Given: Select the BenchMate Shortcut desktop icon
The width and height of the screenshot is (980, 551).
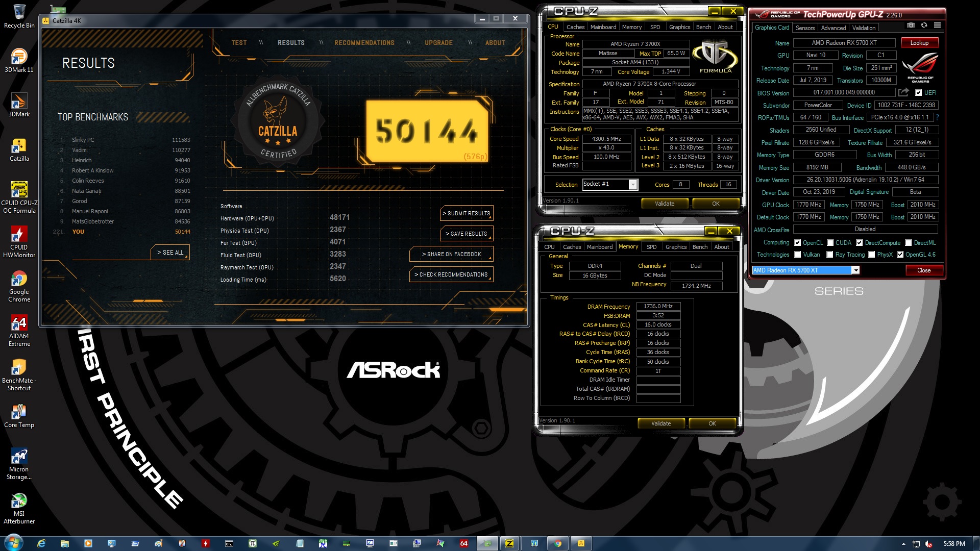Looking at the screenshot, I should 19,375.
